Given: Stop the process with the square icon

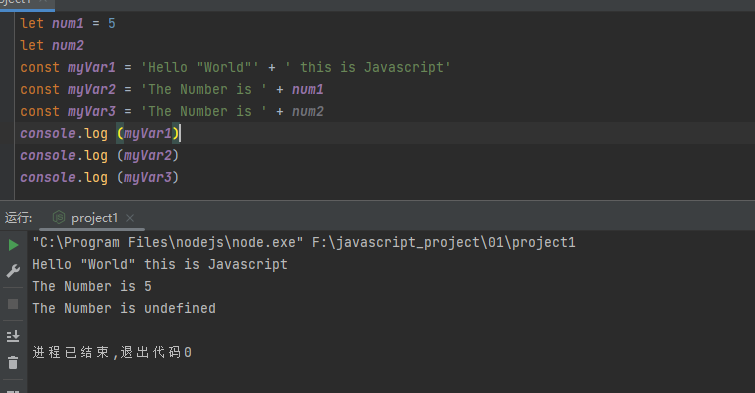Looking at the screenshot, I should coord(13,304).
